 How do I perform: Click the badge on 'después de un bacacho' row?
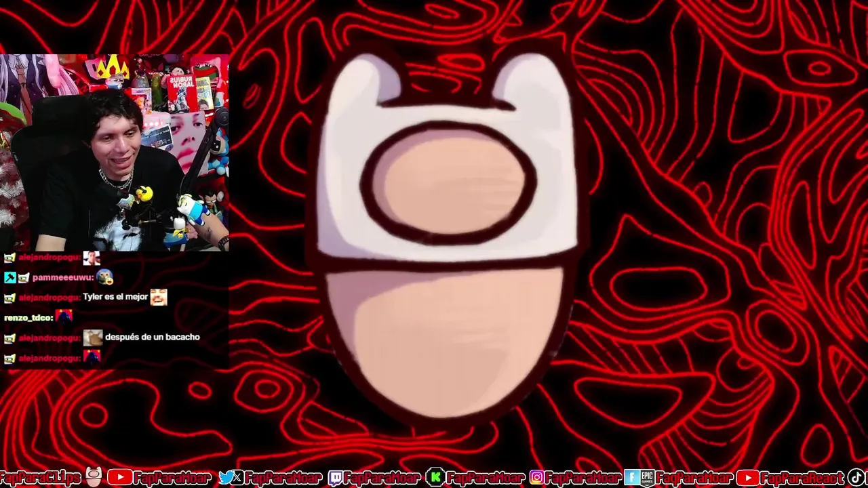(9, 338)
